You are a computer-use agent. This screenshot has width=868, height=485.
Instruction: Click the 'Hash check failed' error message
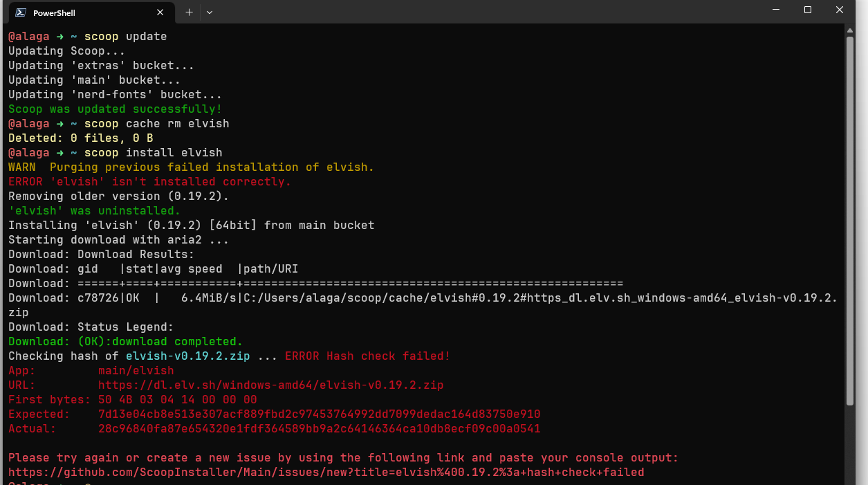[366, 356]
